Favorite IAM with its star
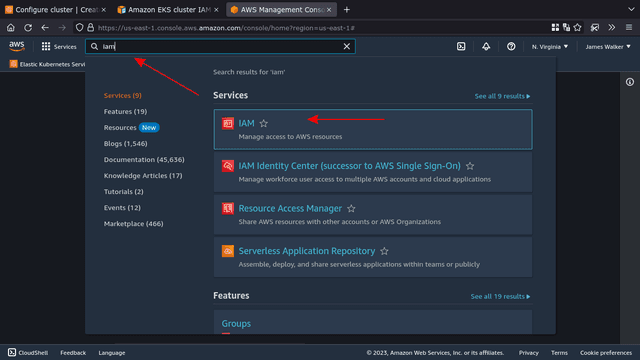This screenshot has width=640, height=360. coord(264,123)
